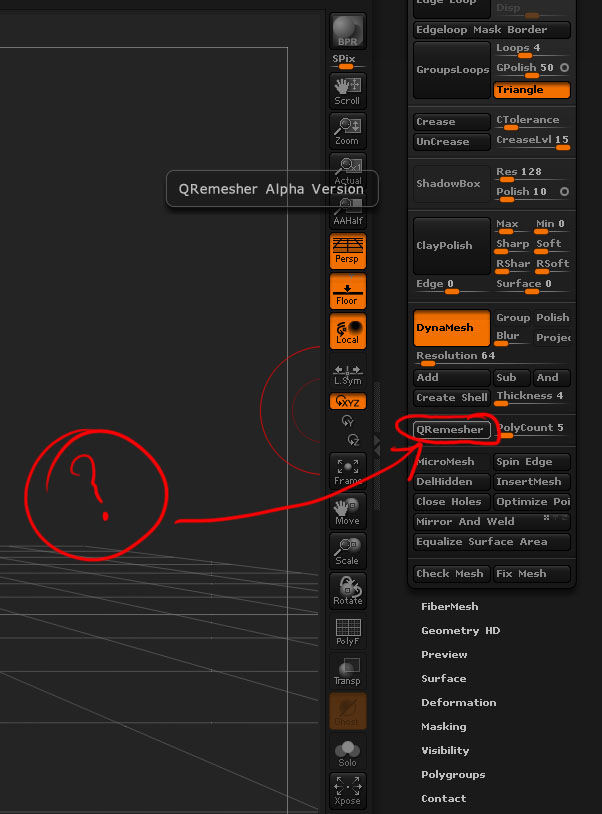Click the DynaMesh Add button

[x=452, y=377]
